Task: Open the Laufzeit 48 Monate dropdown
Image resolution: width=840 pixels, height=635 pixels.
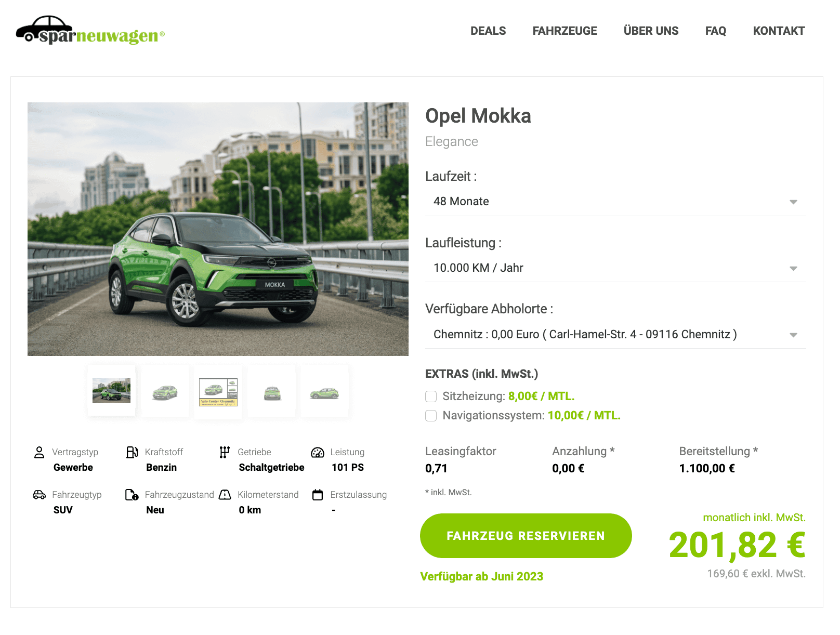Action: coord(615,202)
